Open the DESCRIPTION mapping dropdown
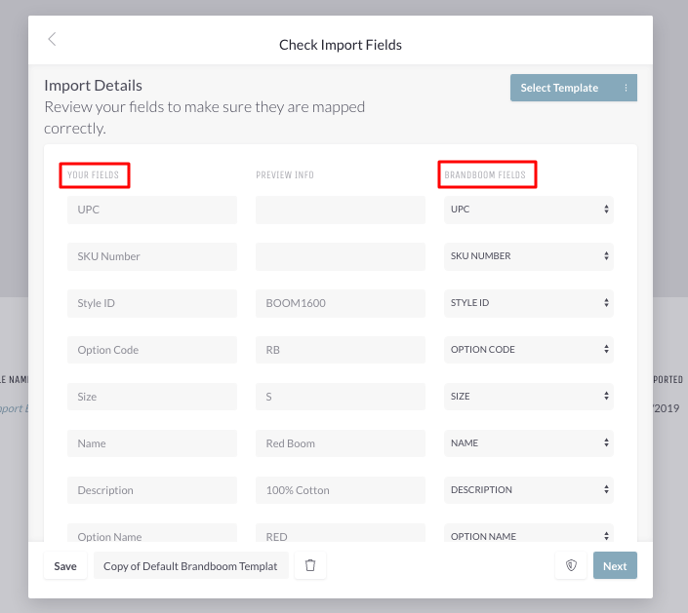 coord(528,490)
